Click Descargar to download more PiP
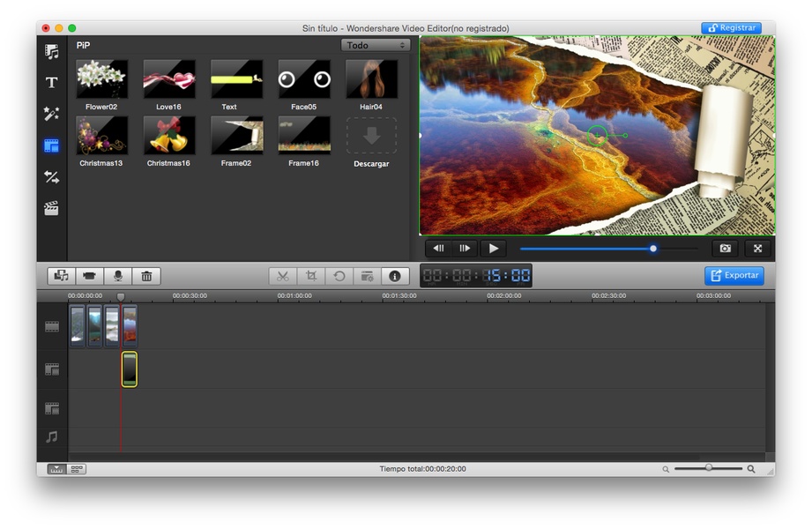Screen dimensions: 812x529 (371, 141)
